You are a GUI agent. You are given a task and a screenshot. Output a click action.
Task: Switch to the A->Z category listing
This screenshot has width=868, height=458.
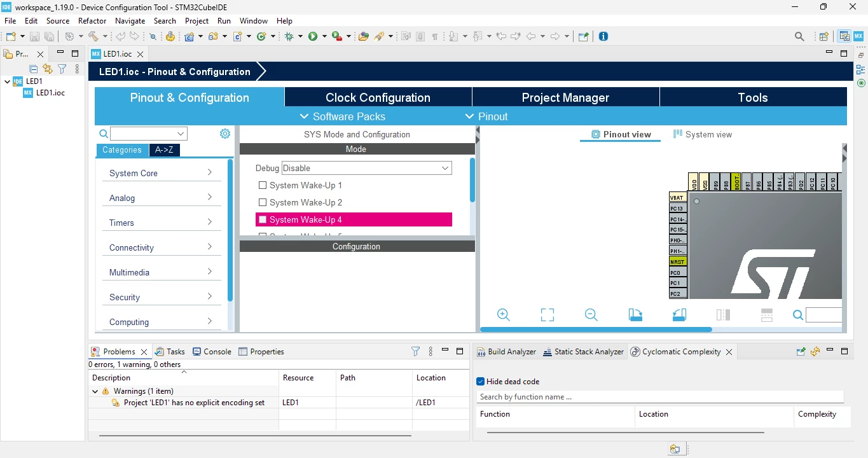pos(164,150)
